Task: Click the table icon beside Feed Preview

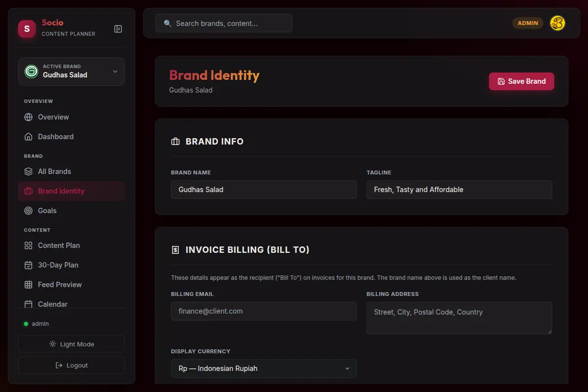Action: pos(28,285)
